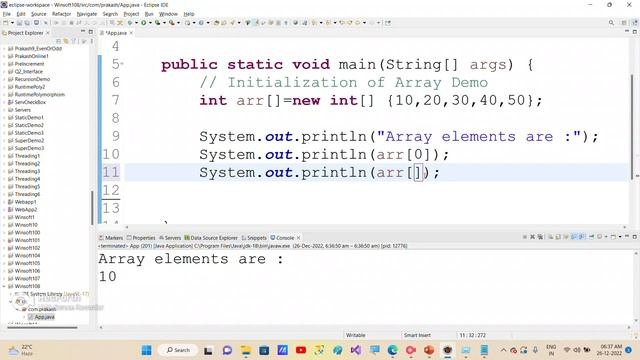Screen dimensions: 640x360
Task: Open External Tools dropdown arrow
Action: coord(178,23)
